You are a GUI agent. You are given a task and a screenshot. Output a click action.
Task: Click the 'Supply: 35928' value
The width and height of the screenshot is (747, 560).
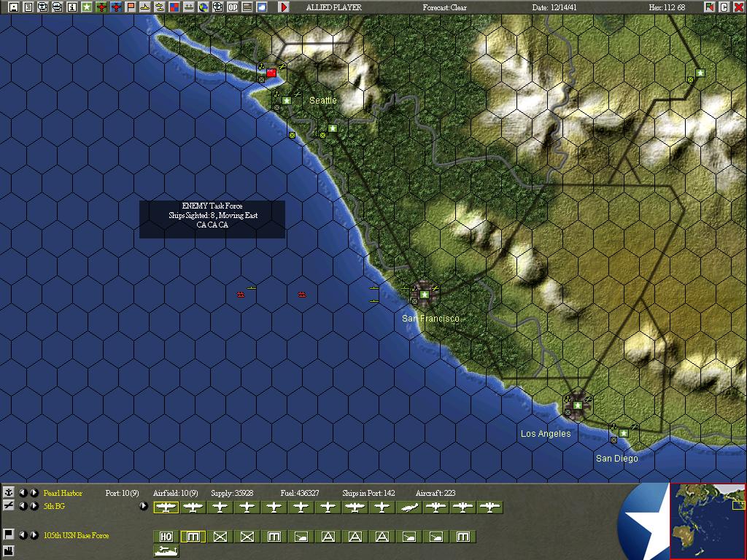pos(232,493)
